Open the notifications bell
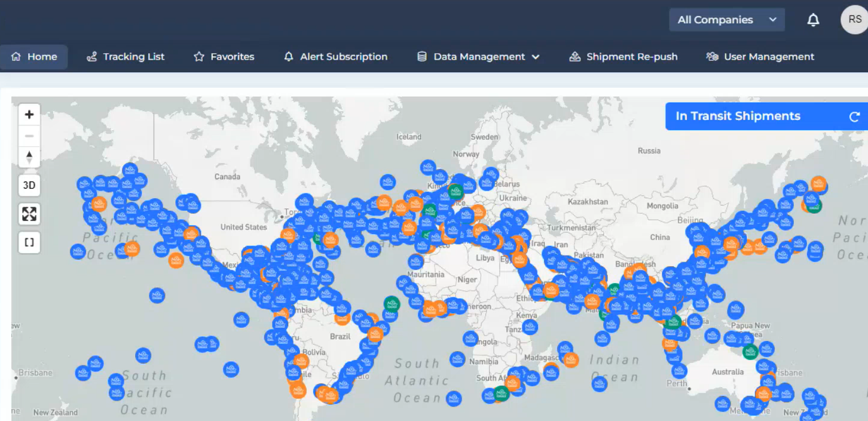 tap(813, 20)
